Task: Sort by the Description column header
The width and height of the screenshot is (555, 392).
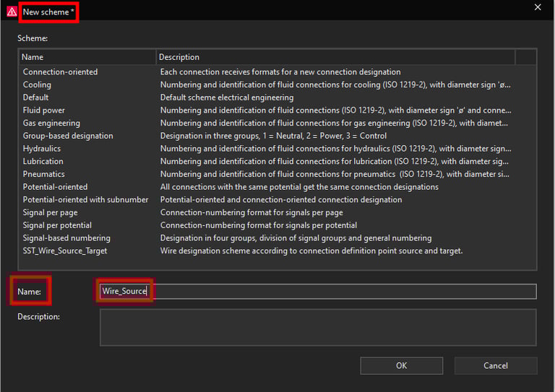Action: (x=335, y=57)
